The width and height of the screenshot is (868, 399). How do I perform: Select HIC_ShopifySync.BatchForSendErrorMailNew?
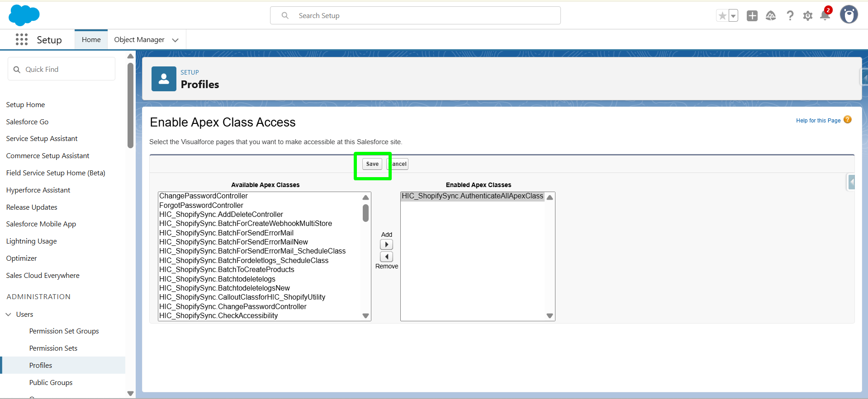point(233,242)
